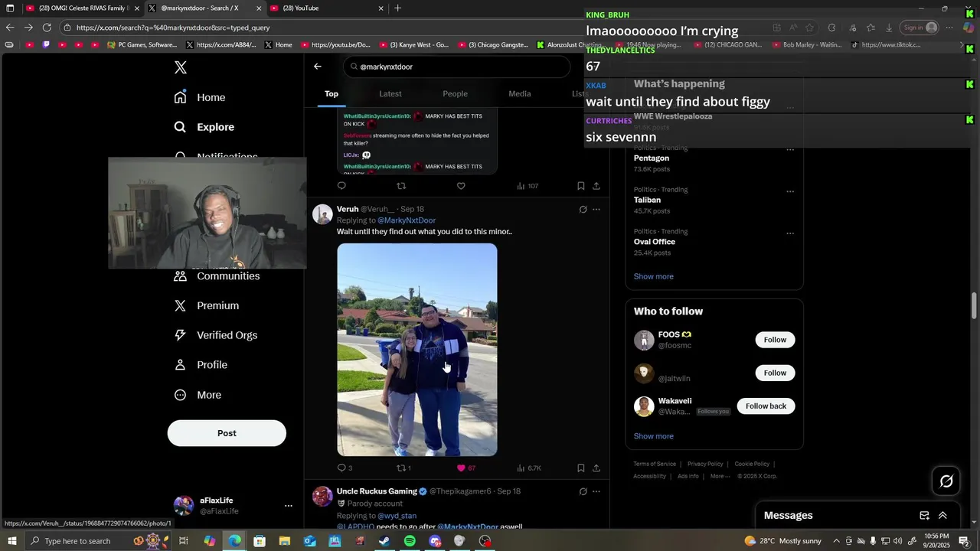Reply to Veruh's post with 3 replies
980x551 pixels.
click(345, 468)
